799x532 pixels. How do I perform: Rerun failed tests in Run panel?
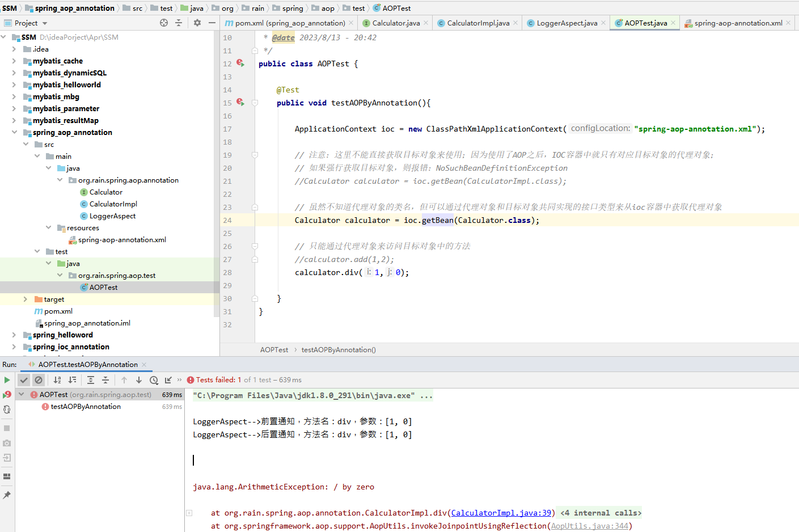(7, 395)
